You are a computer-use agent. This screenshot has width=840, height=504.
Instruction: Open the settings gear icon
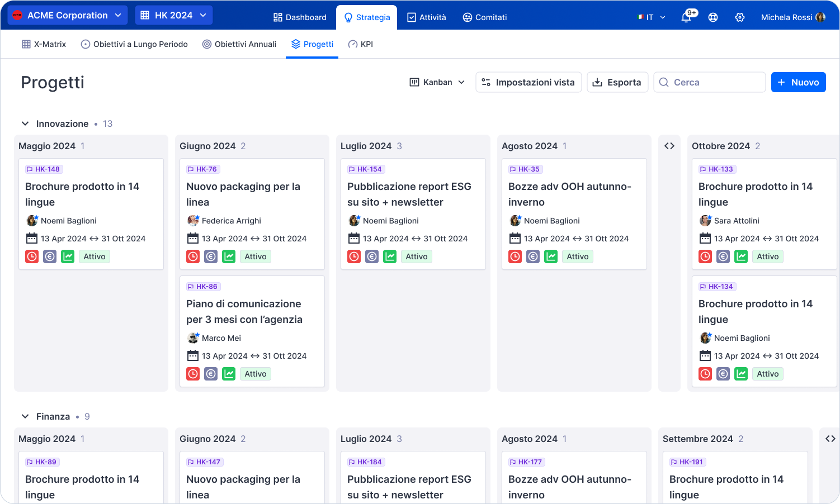(740, 17)
